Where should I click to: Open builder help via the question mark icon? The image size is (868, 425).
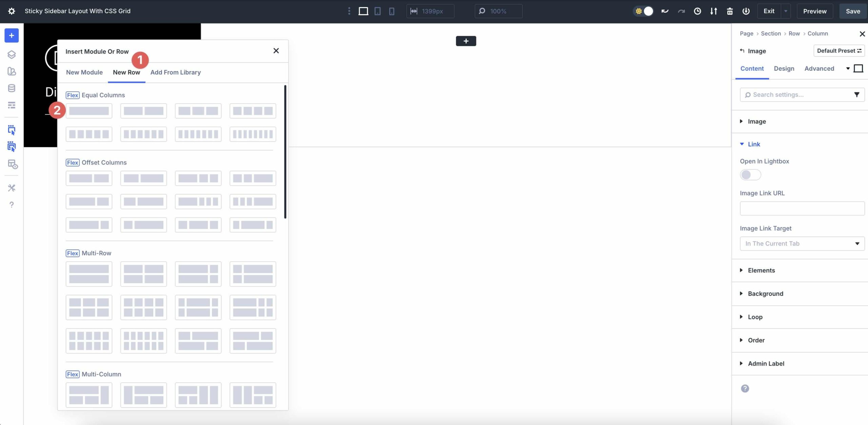12,204
